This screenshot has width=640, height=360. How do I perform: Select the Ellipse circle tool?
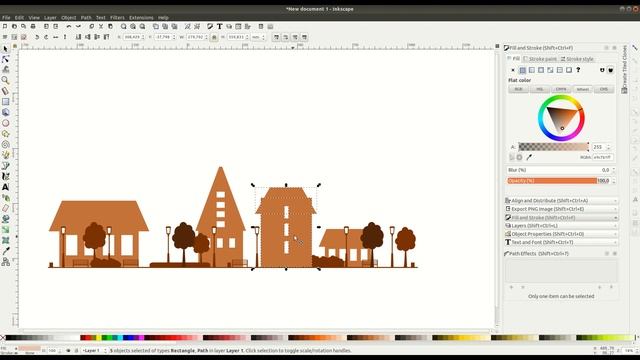pos(5,123)
